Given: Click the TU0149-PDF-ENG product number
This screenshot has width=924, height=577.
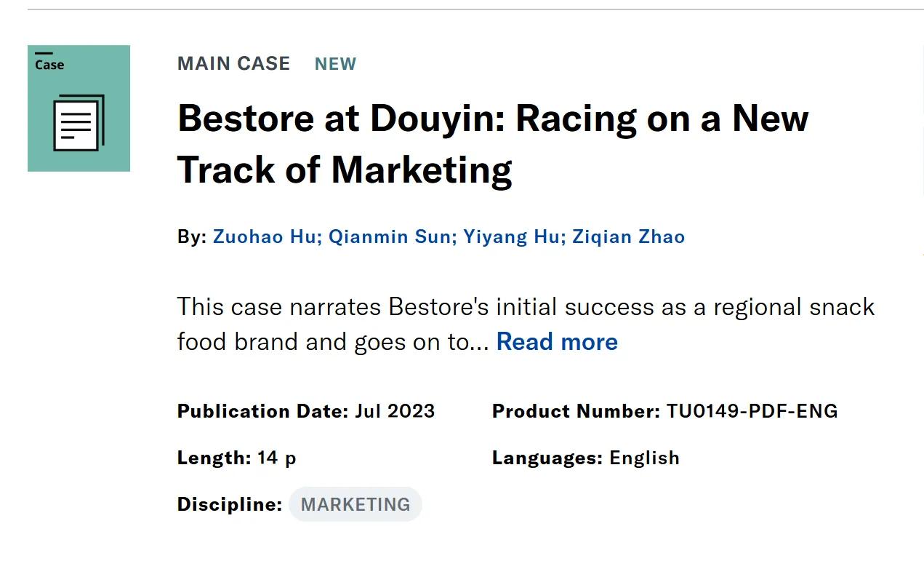Looking at the screenshot, I should (x=752, y=411).
